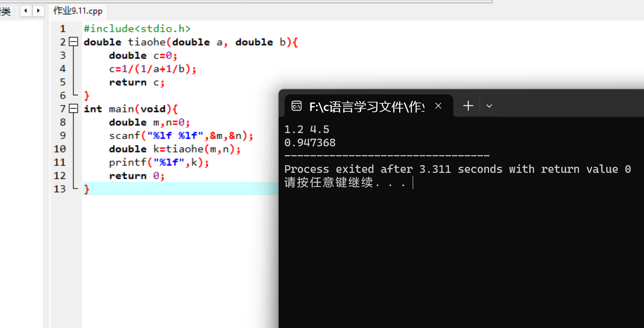The height and width of the screenshot is (328, 644).
Task: Open a new terminal tab with plus button
Action: tap(468, 106)
